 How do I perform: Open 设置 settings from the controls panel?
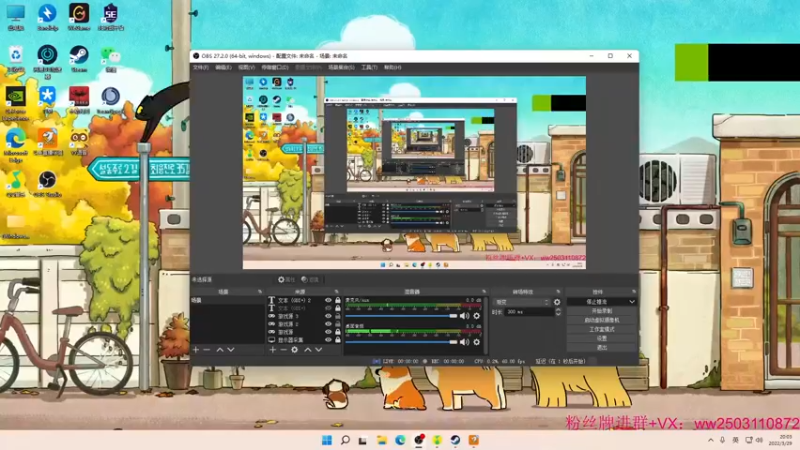point(602,338)
